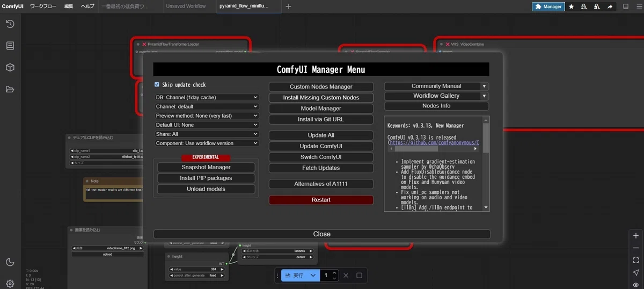Image resolution: width=644 pixels, height=289 pixels.
Task: Open the workflows folder sidebar icon
Action: (x=10, y=89)
